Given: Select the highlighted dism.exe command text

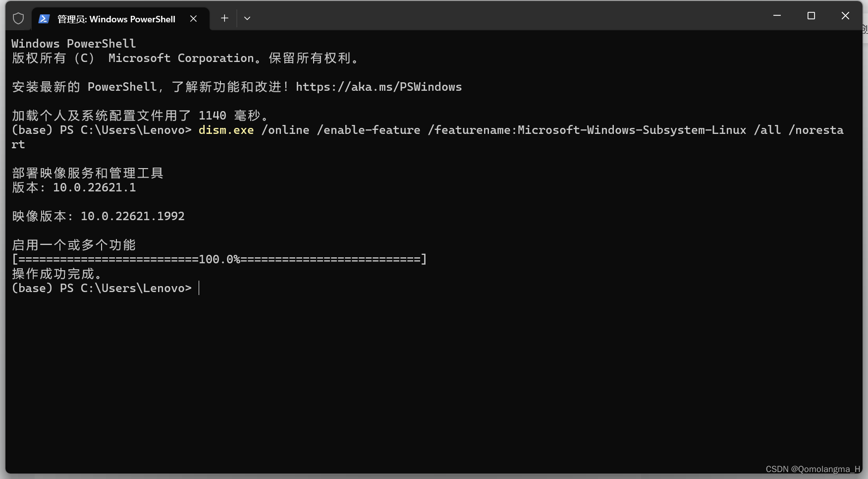Looking at the screenshot, I should (226, 130).
